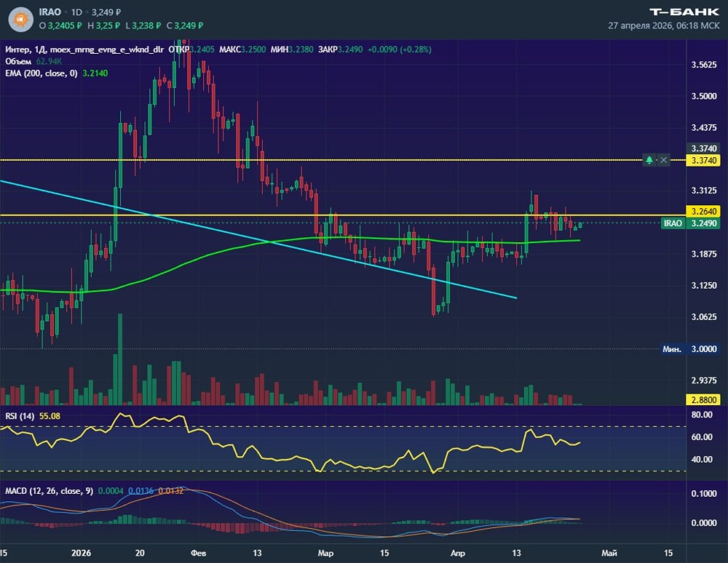
Task: Click the date stamp 27 апреля 2026, 06:18 МСК
Action: [663, 25]
